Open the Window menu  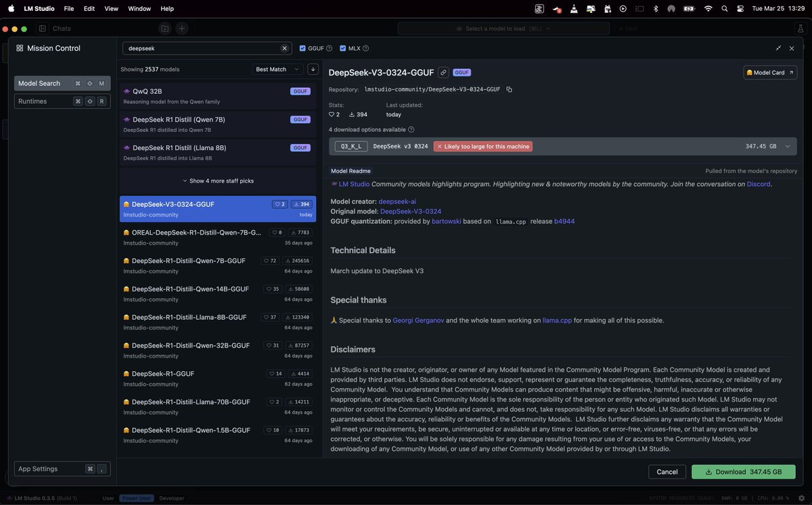[x=139, y=9]
